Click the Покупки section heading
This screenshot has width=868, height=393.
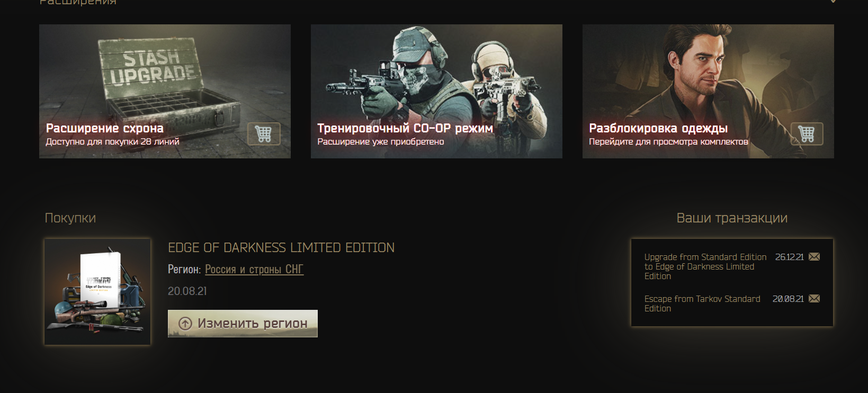[x=70, y=218]
